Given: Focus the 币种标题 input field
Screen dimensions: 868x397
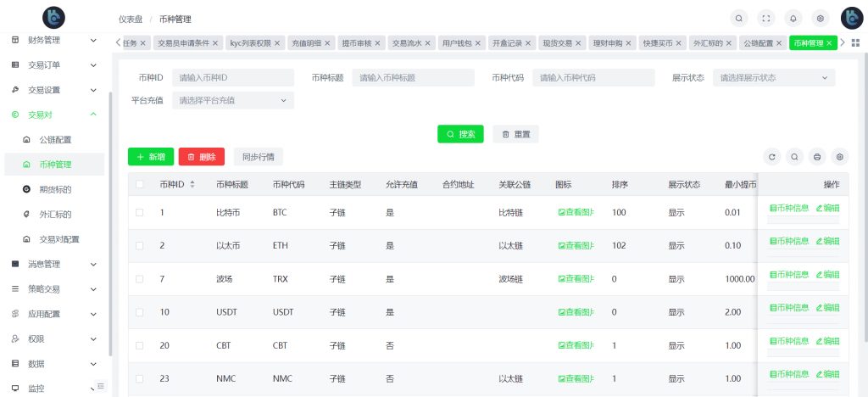Looking at the screenshot, I should (x=413, y=77).
